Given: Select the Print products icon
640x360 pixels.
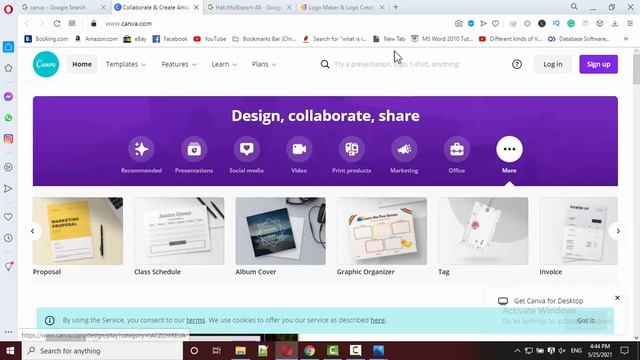Looking at the screenshot, I should [351, 149].
